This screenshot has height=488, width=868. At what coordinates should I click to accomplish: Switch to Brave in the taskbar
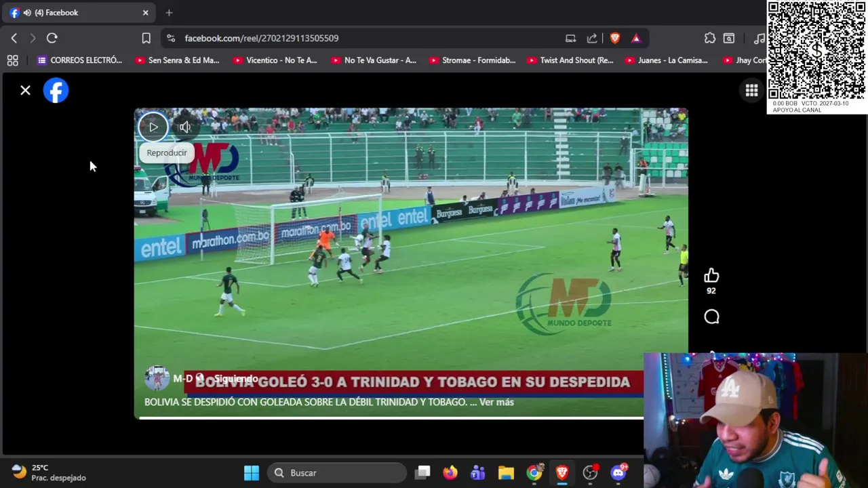click(562, 472)
